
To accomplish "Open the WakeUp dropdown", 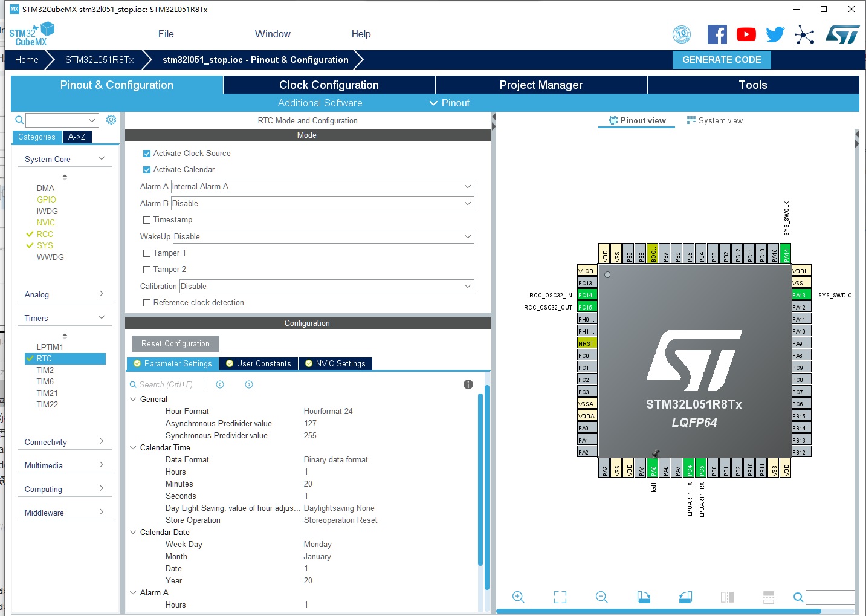I will pyautogui.click(x=467, y=236).
